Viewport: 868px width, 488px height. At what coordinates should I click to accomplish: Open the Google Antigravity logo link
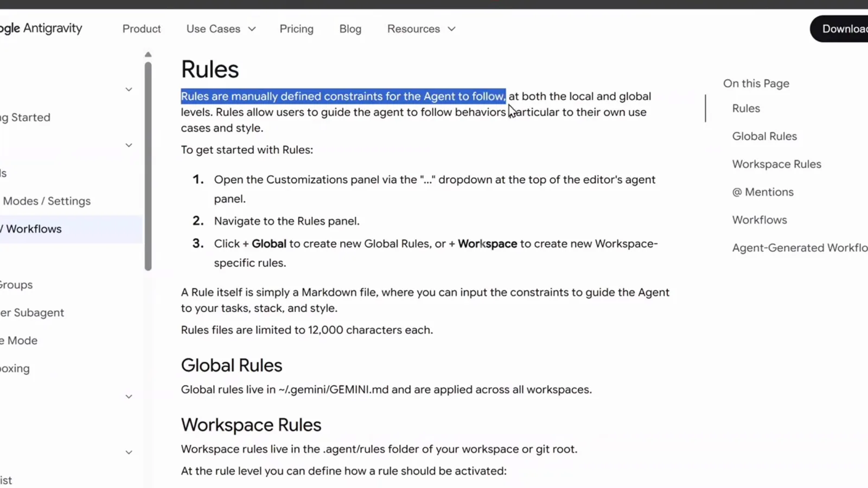(x=41, y=28)
